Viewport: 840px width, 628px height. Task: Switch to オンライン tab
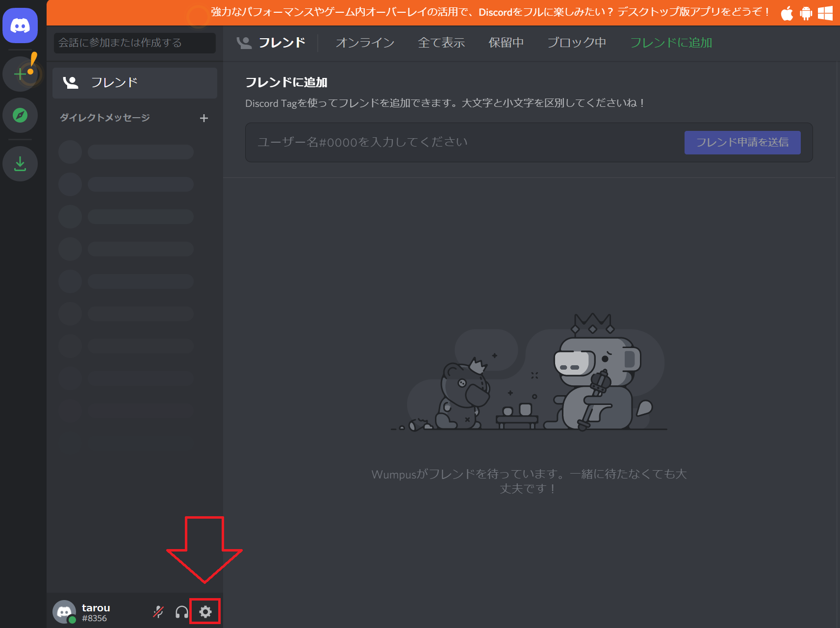click(x=365, y=43)
